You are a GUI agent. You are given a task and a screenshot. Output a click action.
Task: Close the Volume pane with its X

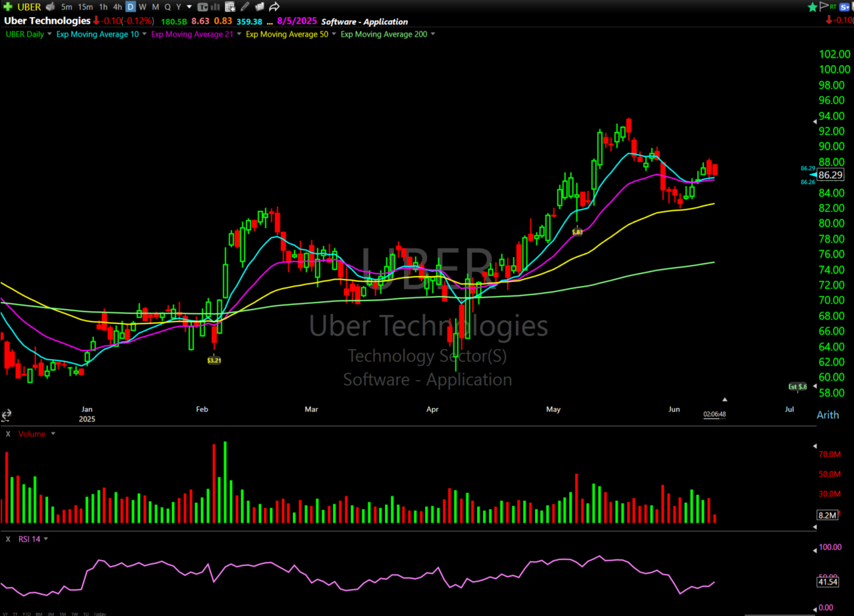[x=8, y=434]
